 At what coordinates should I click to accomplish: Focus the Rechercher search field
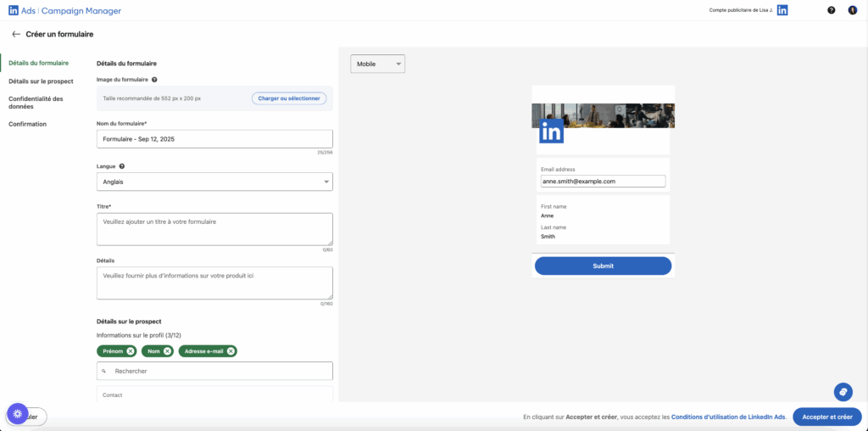(x=214, y=371)
